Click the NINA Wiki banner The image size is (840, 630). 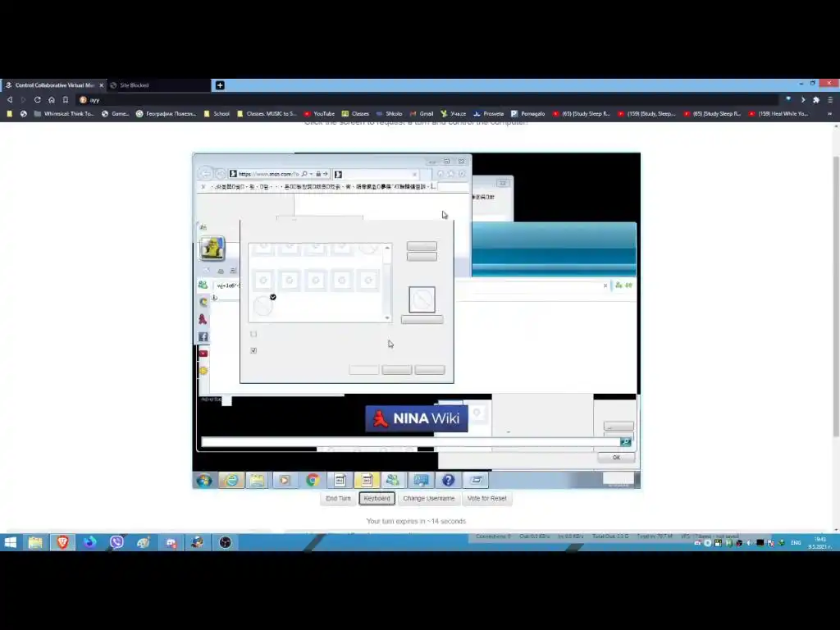pos(416,418)
